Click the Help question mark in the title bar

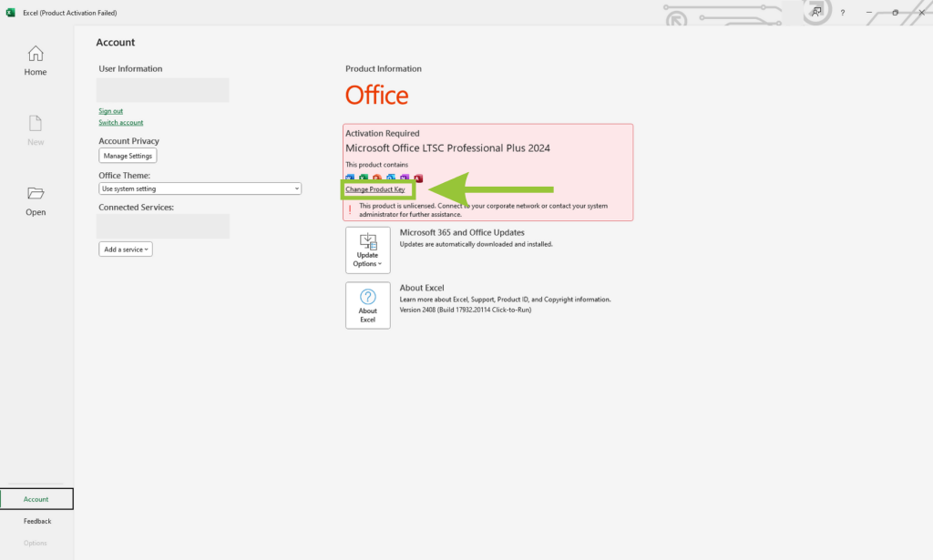tap(842, 13)
